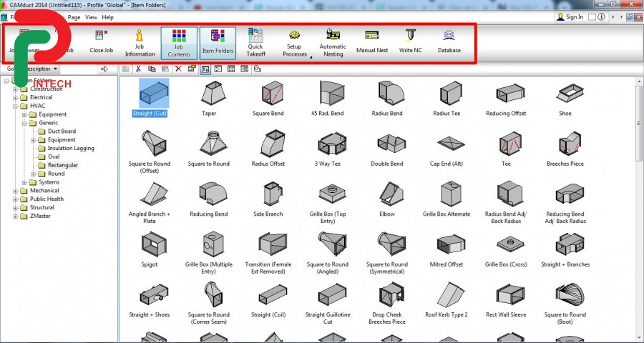Toggle the Item Folders view button
Image resolution: width=644 pixels, height=343 pixels.
point(218,43)
